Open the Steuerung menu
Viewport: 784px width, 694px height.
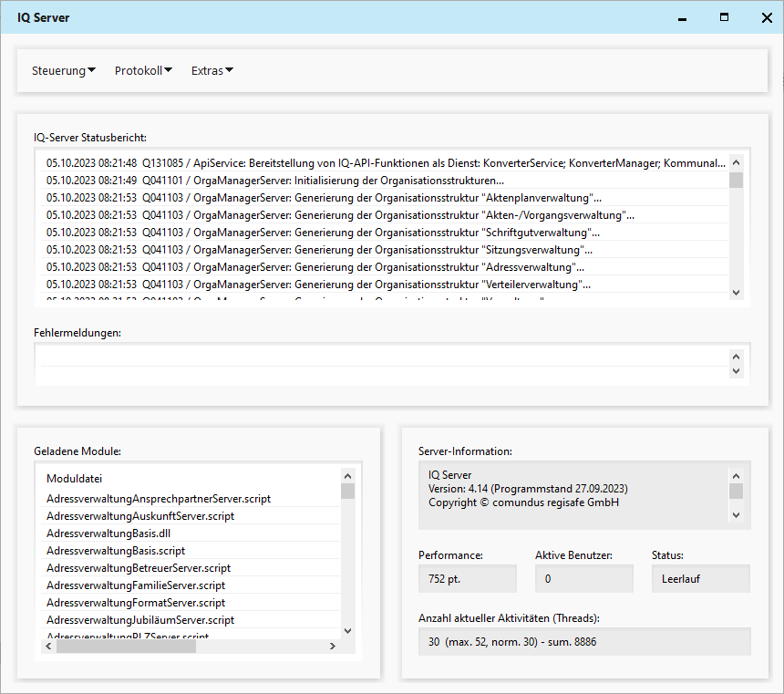click(64, 71)
